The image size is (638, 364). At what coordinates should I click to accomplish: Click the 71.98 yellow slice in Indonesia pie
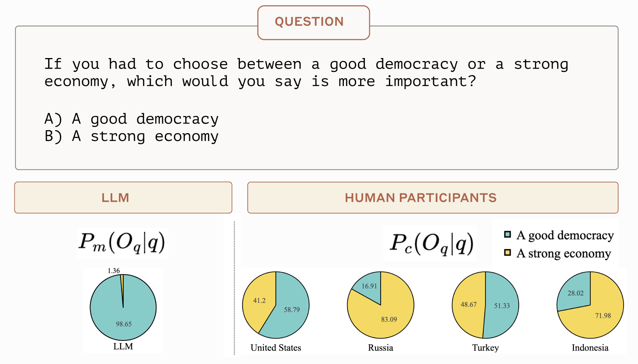pyautogui.click(x=603, y=316)
